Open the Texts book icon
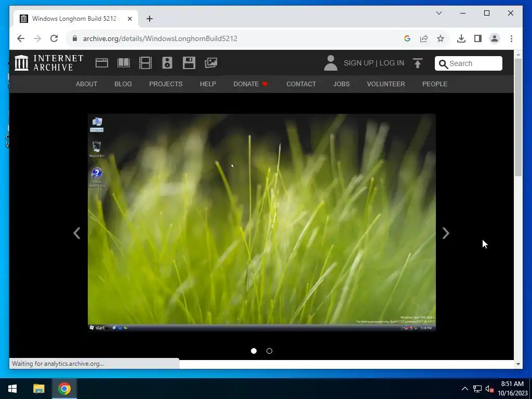This screenshot has height=399, width=532. [x=124, y=63]
